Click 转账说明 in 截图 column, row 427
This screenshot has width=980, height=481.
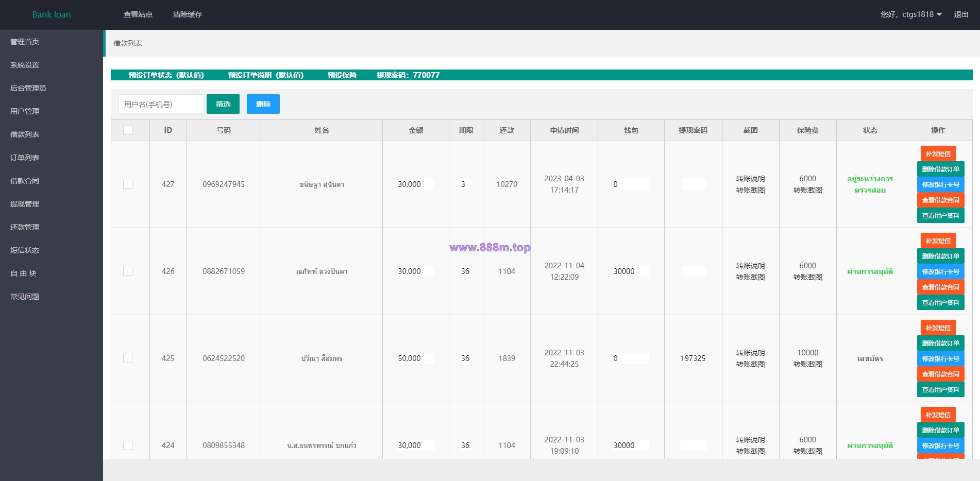click(750, 179)
